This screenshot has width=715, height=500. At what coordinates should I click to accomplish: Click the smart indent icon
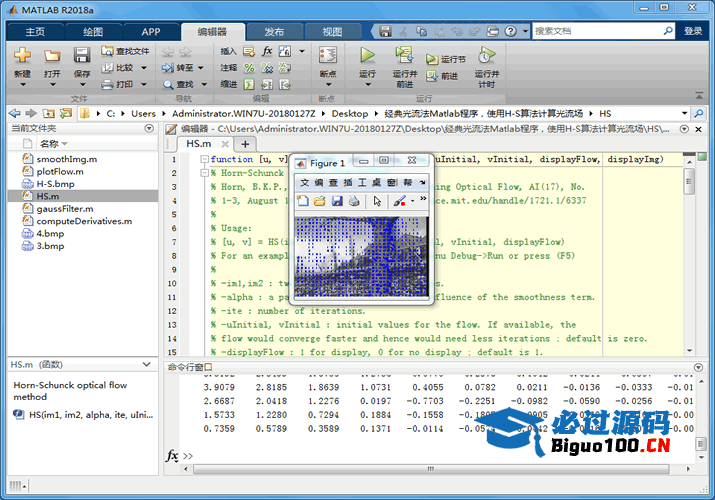tap(249, 84)
